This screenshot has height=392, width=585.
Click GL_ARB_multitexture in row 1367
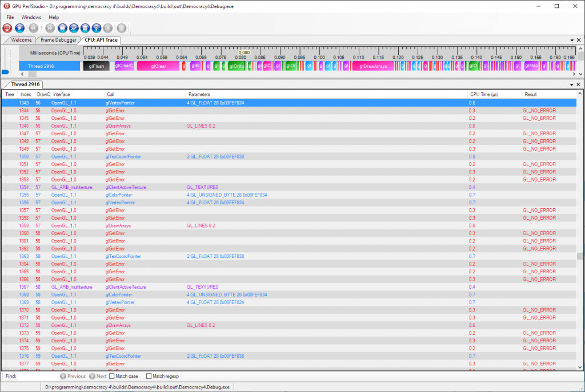click(x=71, y=287)
